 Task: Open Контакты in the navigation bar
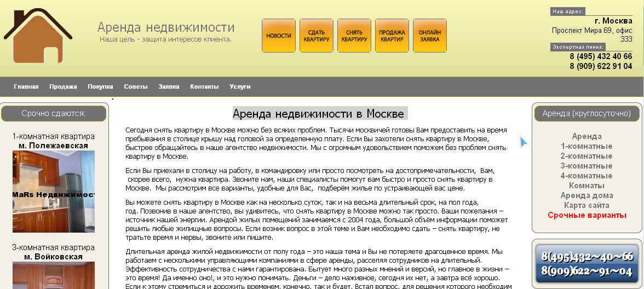(204, 86)
